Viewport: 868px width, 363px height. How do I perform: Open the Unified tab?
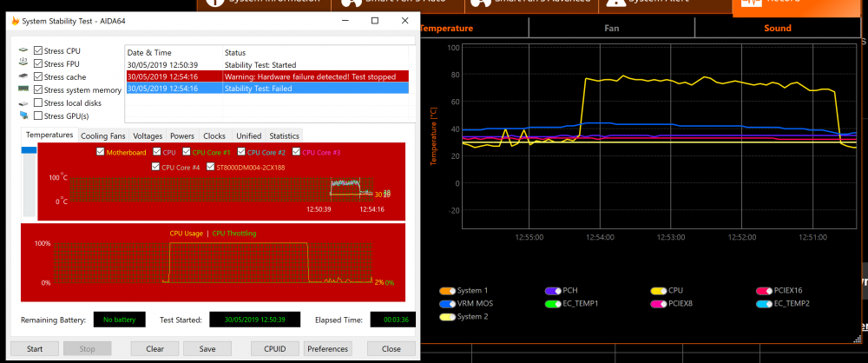(x=248, y=135)
